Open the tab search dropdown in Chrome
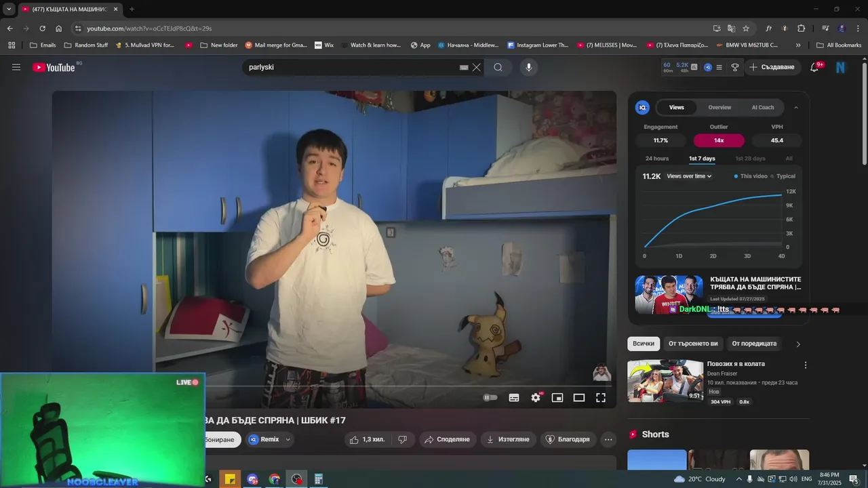The image size is (868, 488). click(x=9, y=9)
